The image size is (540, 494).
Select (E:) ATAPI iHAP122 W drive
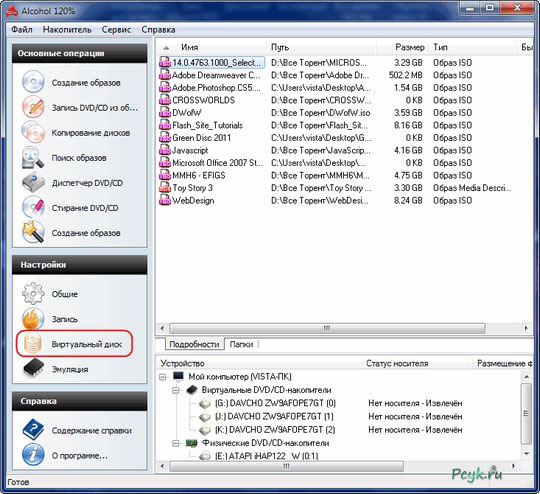[x=267, y=456]
